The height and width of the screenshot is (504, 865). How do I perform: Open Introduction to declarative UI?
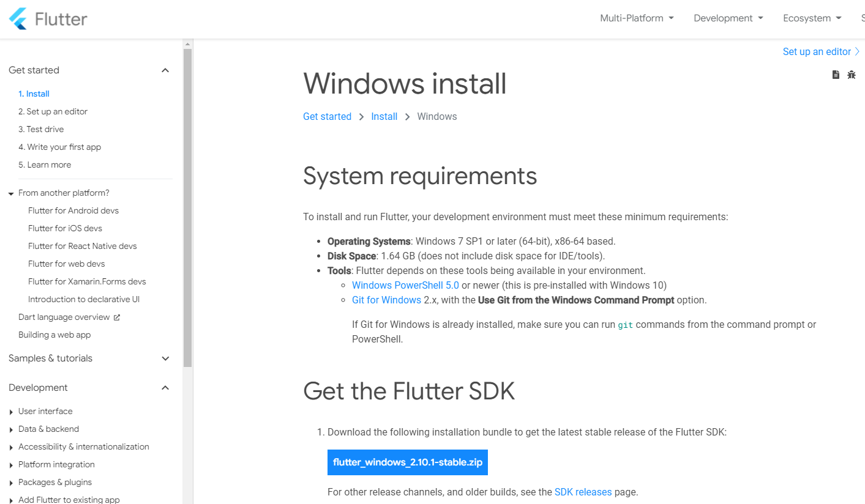pos(84,299)
